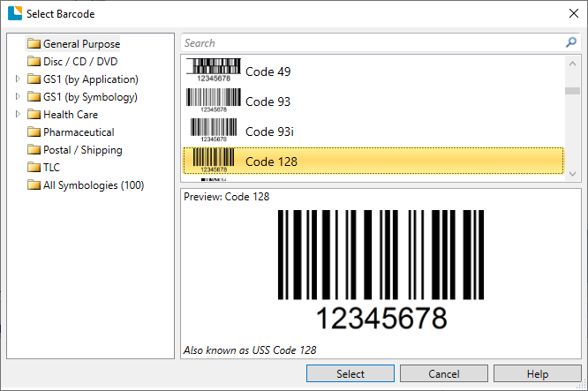Screen dimensions: 588x391
Task: Expand the Health Care tree node
Action: tap(19, 115)
